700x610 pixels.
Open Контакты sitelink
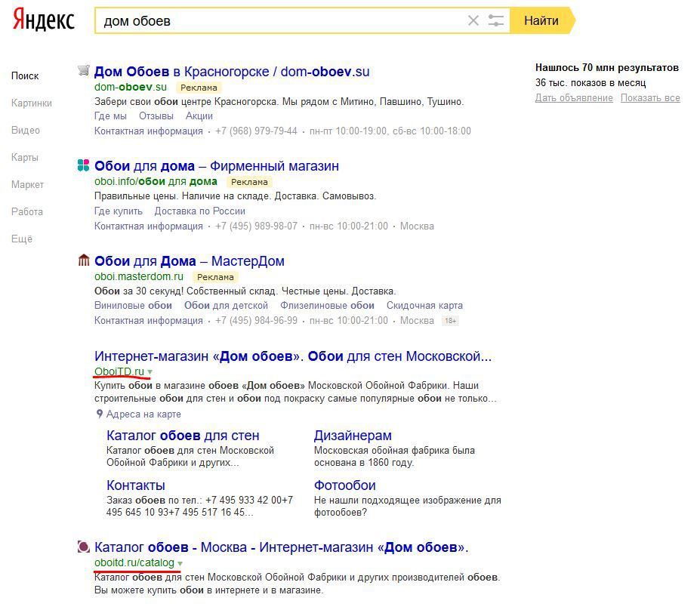point(136,485)
